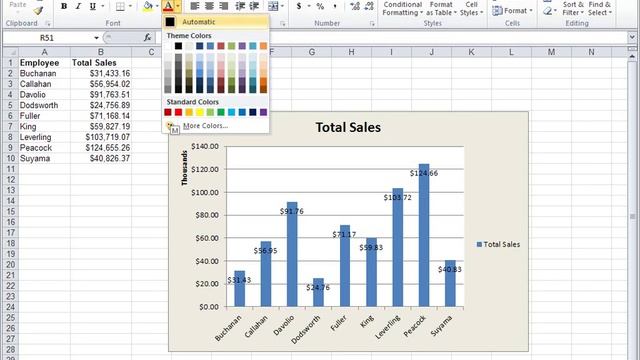Image resolution: width=640 pixels, height=360 pixels.
Task: Click the Fill Color paint bucket icon
Action: pos(148,6)
